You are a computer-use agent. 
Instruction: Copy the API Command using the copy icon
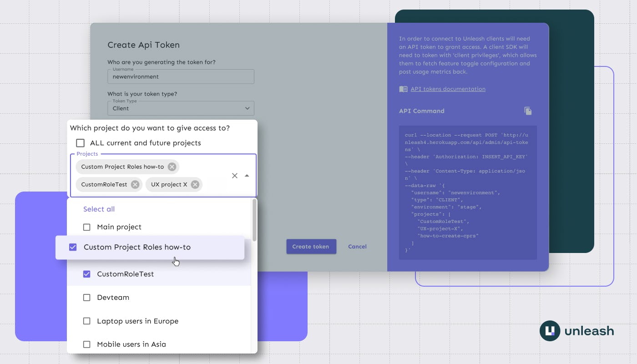[x=528, y=111]
